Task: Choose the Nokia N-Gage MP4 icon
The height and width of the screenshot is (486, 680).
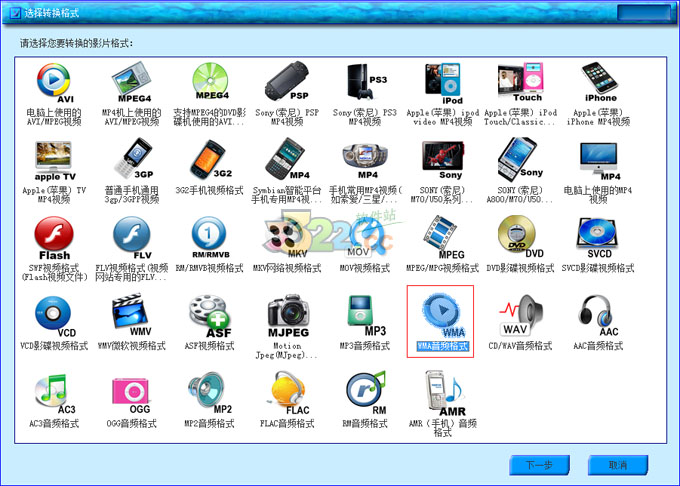Action: (x=365, y=161)
